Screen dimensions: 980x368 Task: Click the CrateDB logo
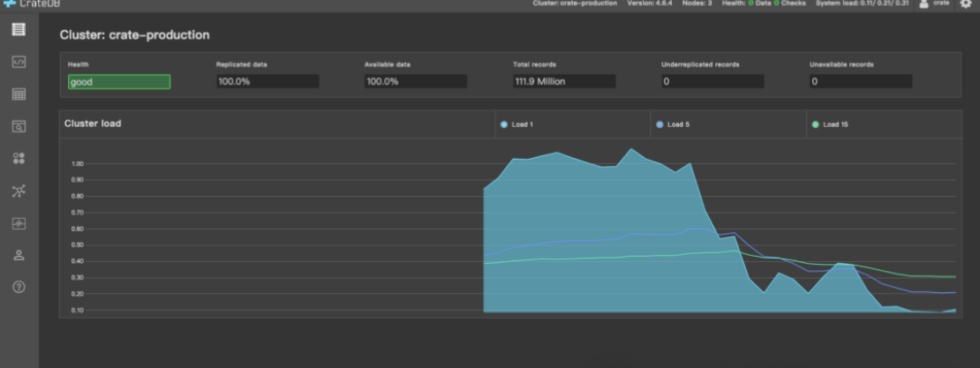31,4
